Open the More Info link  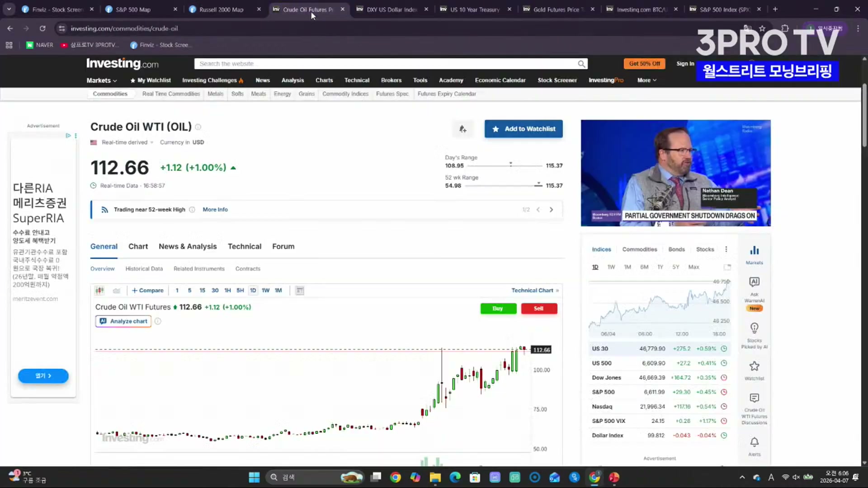(x=215, y=210)
